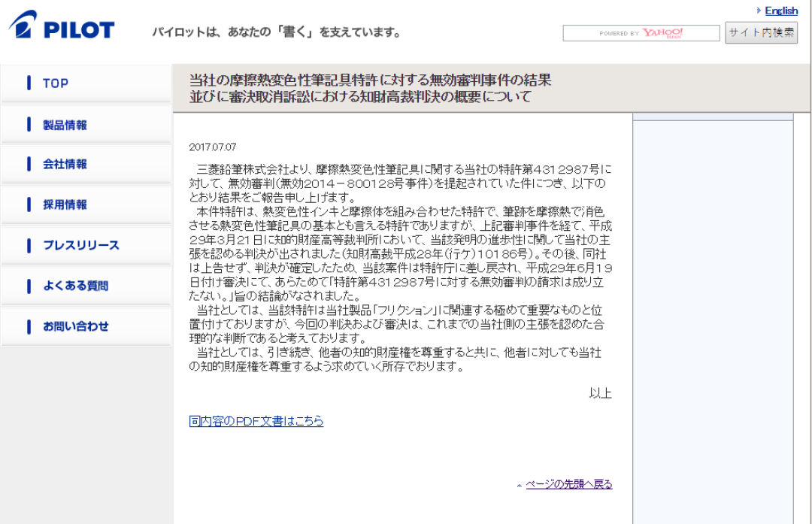The height and width of the screenshot is (524, 812).
Task: Open プレスリリース in the sidebar
Action: tap(86, 245)
